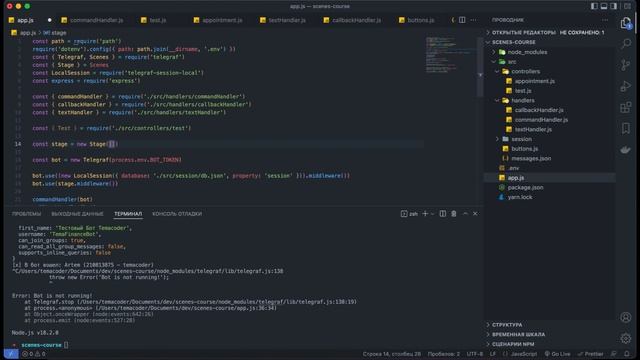
Task: Toggle secondary sidebar layout button
Action: coord(613,6)
